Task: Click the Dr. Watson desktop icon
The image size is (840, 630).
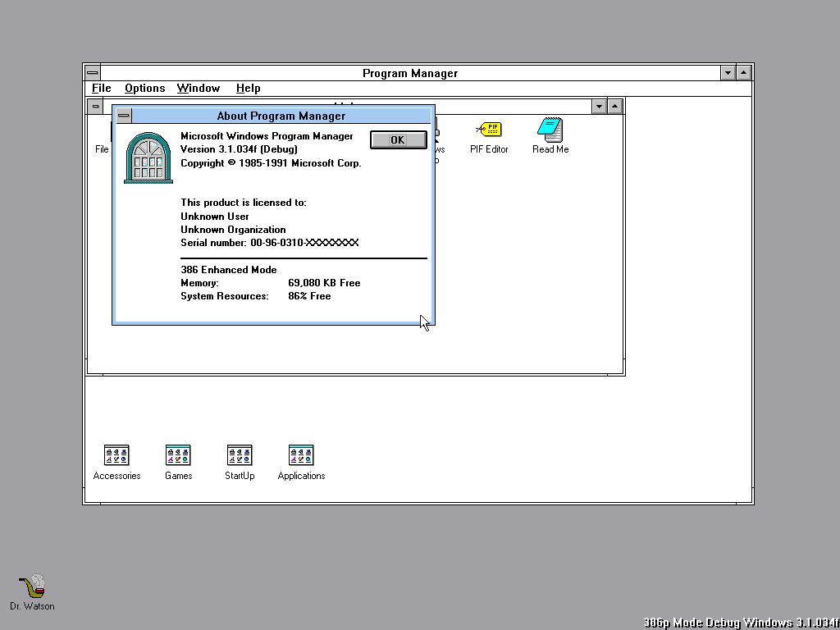Action: (32, 587)
